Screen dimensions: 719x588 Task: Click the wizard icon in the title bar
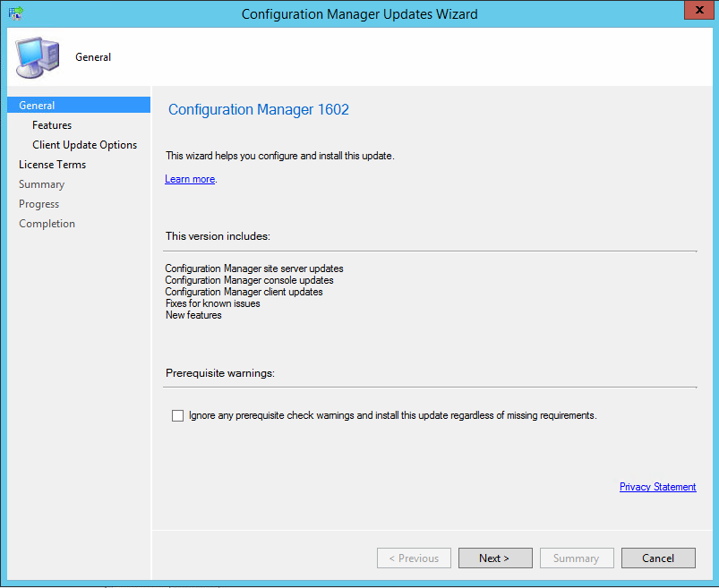click(15, 13)
